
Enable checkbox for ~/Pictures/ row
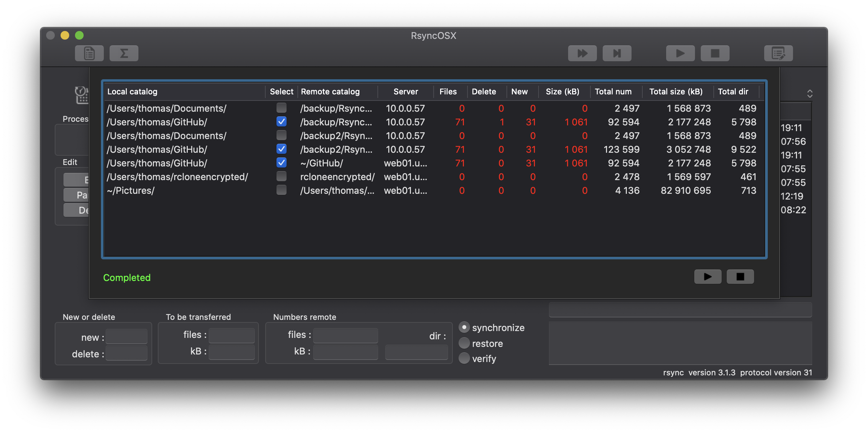click(281, 190)
